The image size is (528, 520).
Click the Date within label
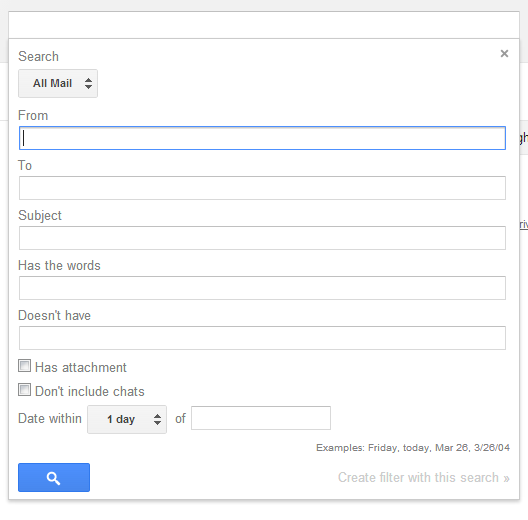(50, 418)
